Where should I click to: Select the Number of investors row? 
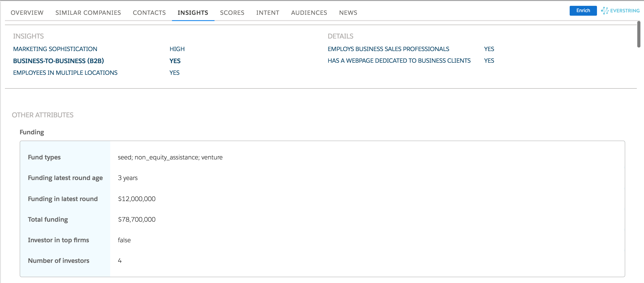click(58, 261)
